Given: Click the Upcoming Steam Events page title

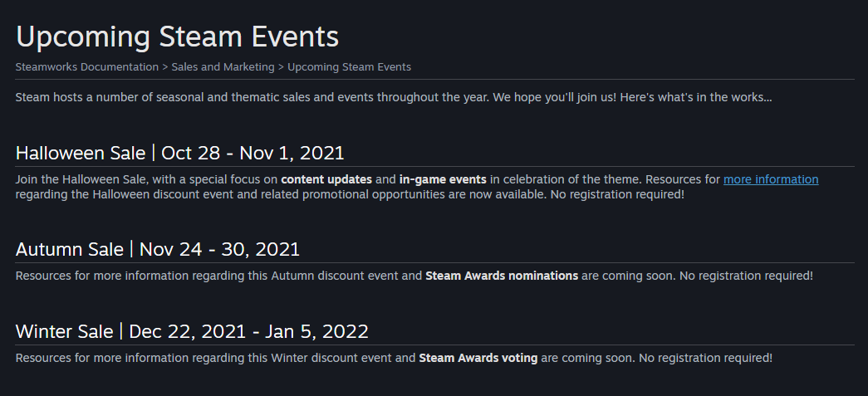Looking at the screenshot, I should pos(177,37).
